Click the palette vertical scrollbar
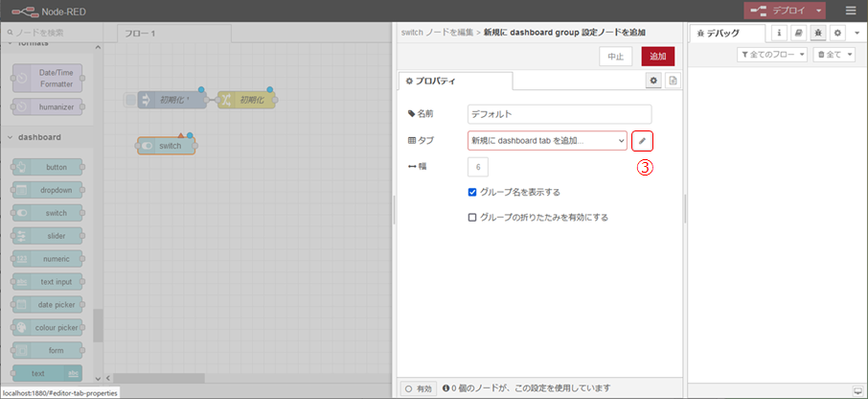This screenshot has height=399, width=868. 97,324
